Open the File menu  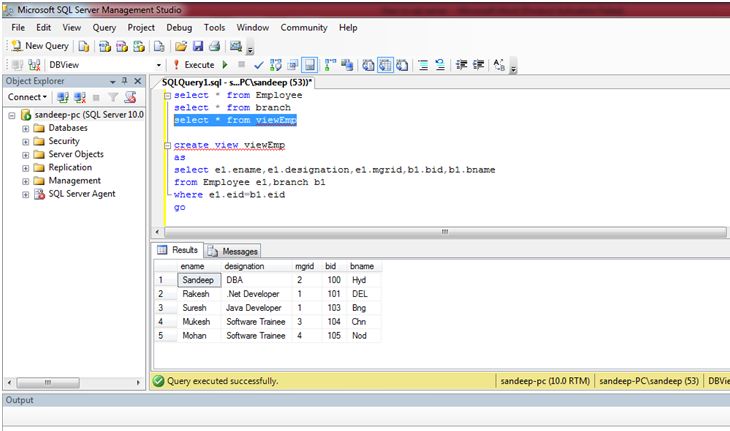pyautogui.click(x=18, y=27)
